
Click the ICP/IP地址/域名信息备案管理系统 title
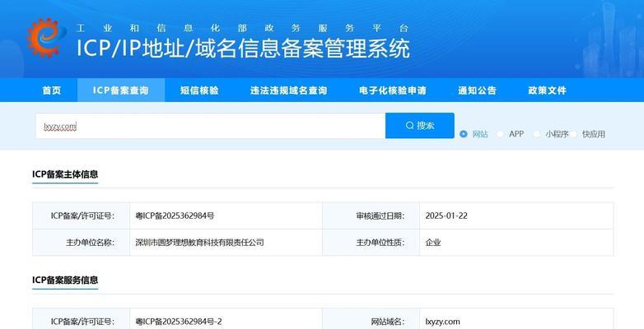point(243,49)
